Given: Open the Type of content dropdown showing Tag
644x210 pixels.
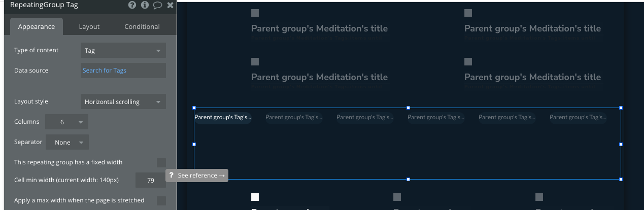Looking at the screenshot, I should (123, 51).
